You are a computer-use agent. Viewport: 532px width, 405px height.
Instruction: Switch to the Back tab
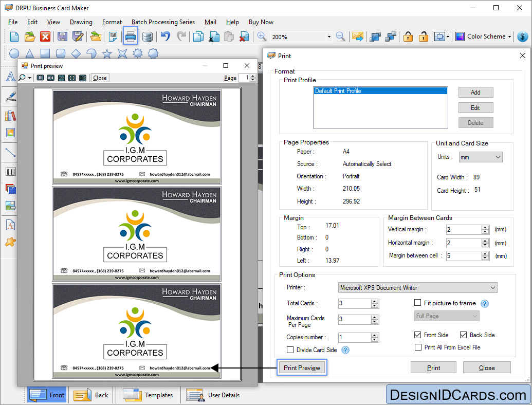pyautogui.click(x=91, y=395)
